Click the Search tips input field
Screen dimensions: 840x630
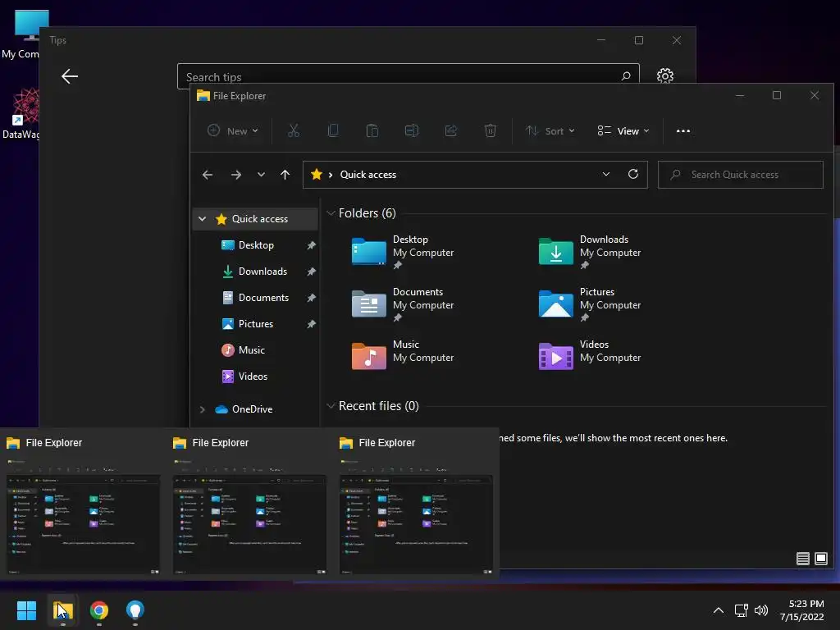409,76
